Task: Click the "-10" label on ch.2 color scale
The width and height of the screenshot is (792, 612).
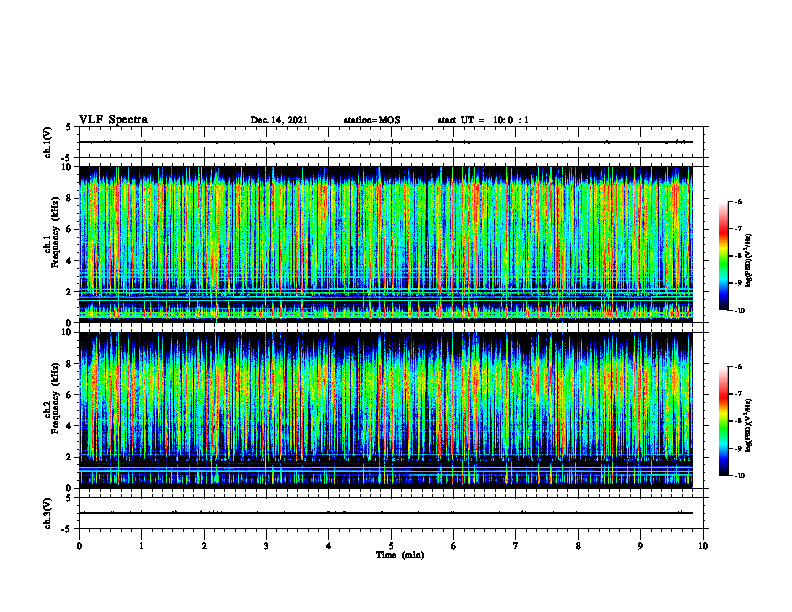Action: coord(739,476)
